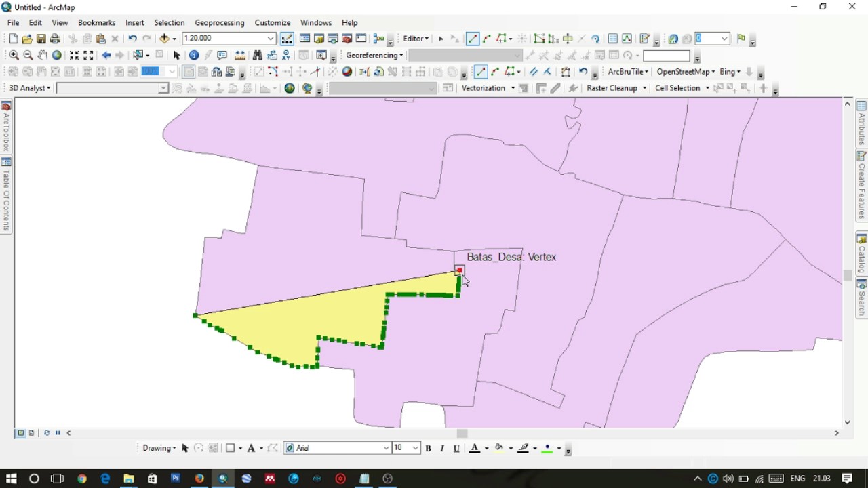Toggle underline text formatting
The height and width of the screenshot is (488, 868).
[456, 448]
